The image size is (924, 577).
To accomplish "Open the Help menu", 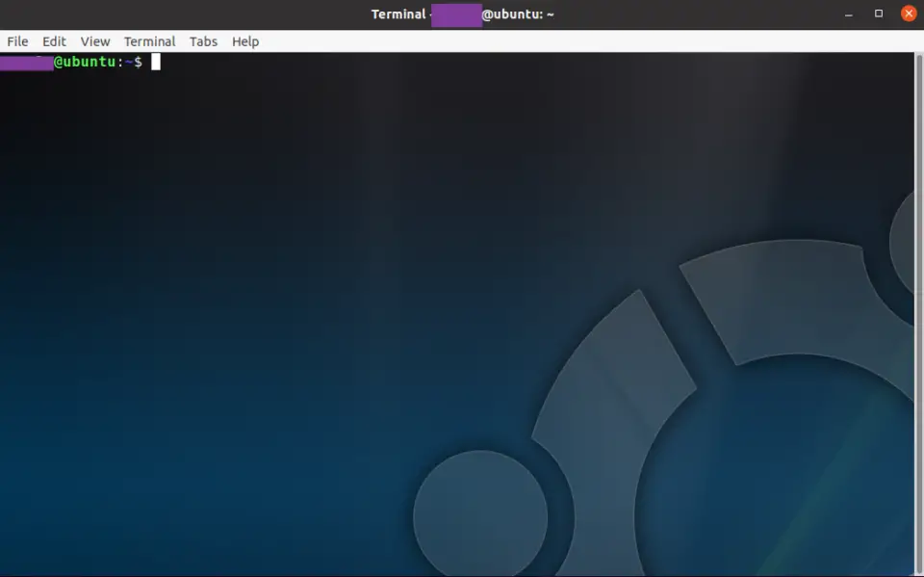I will click(244, 41).
